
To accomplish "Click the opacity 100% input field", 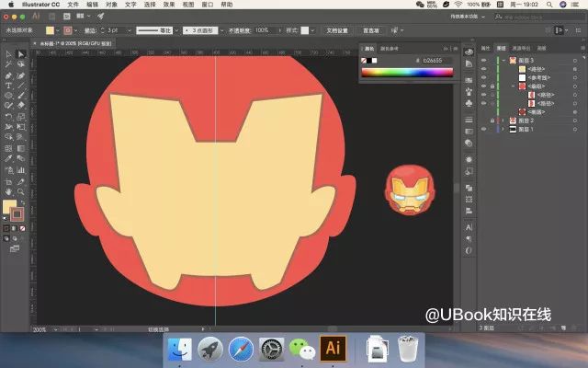I will 266,30.
